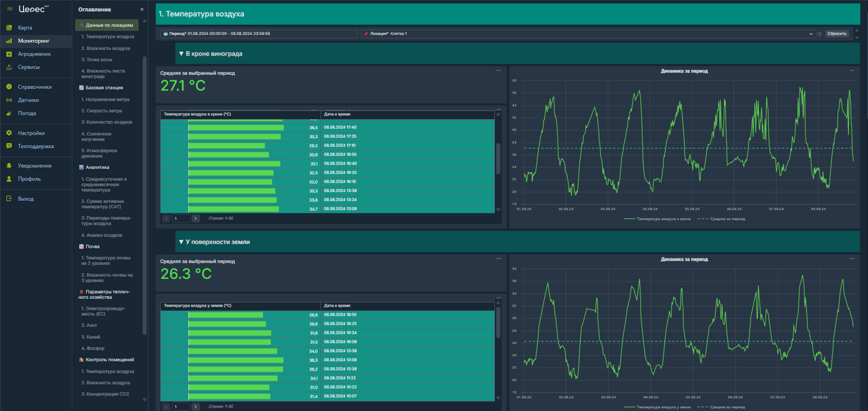This screenshot has width=868, height=411.
Task: Collapse the В кроне винограда section
Action: point(181,54)
